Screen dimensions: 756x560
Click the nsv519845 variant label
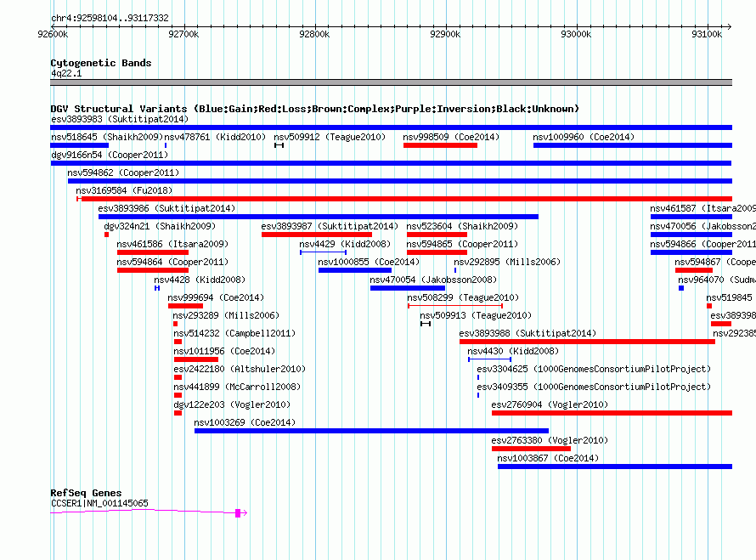pyautogui.click(x=729, y=297)
